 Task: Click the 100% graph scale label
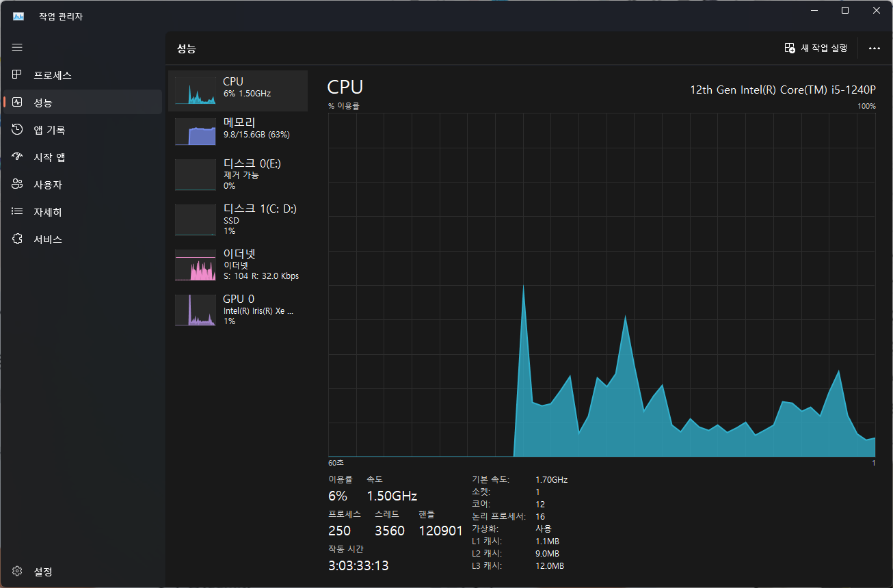(866, 106)
